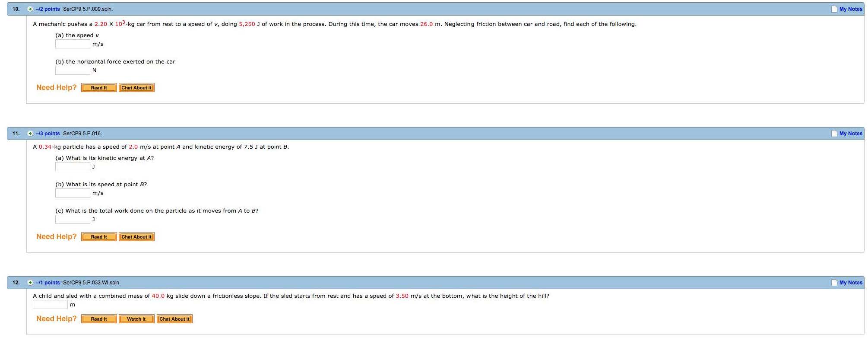Click Chat About It for question 10
This screenshot has width=868, height=341.
(136, 88)
